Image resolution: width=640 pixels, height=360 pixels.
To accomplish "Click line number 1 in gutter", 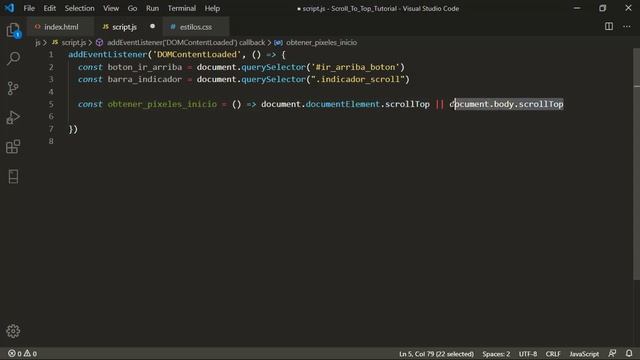I will tap(51, 55).
